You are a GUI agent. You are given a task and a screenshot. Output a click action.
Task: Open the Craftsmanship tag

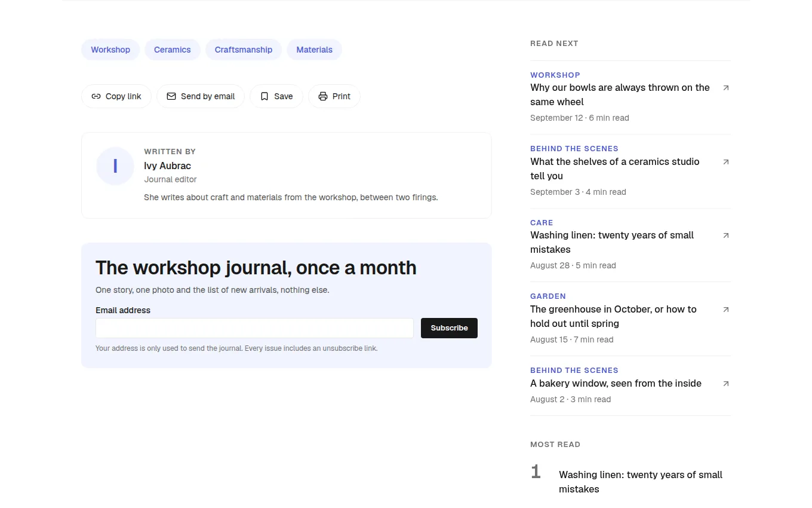pos(244,50)
